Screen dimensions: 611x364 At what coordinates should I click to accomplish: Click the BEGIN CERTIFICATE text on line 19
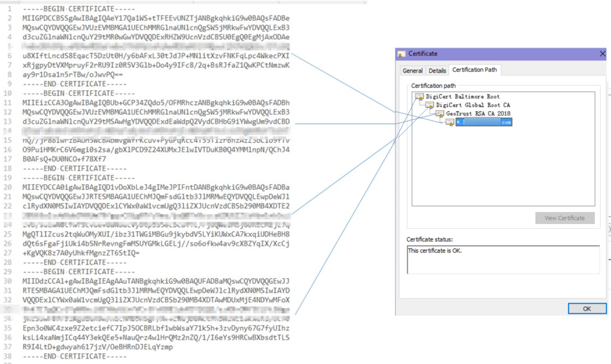[79, 178]
